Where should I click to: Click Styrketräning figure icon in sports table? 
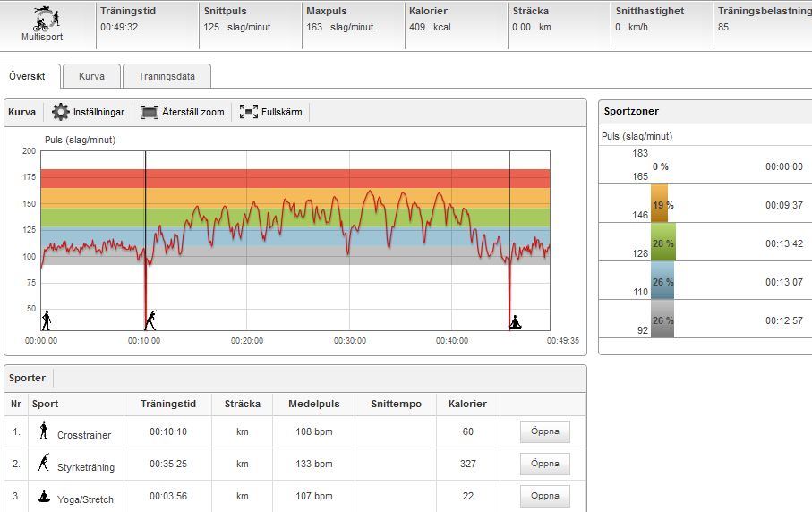click(x=43, y=463)
